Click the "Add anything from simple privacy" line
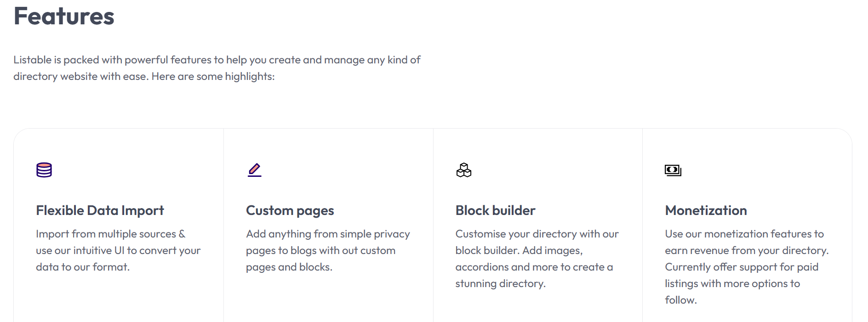The image size is (868, 322). [x=328, y=234]
